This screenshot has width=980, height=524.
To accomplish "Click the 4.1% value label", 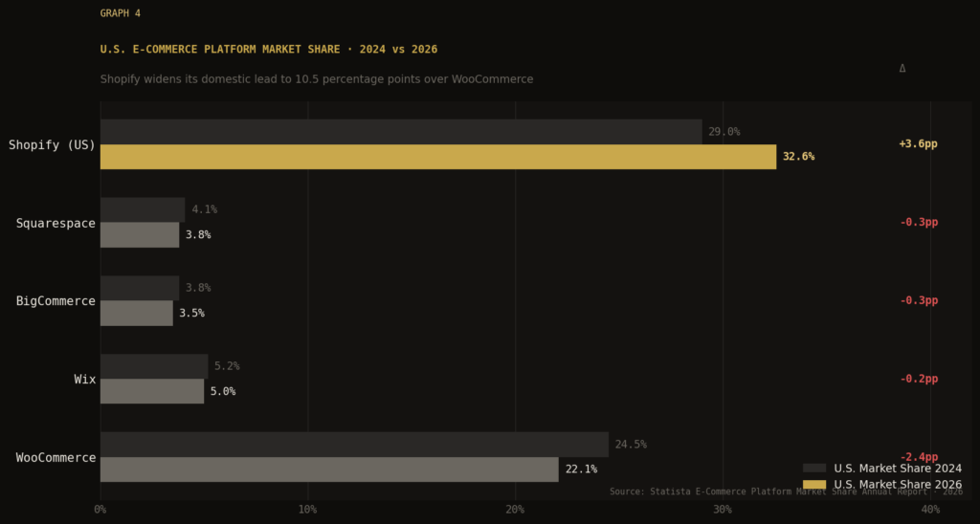I will [205, 209].
